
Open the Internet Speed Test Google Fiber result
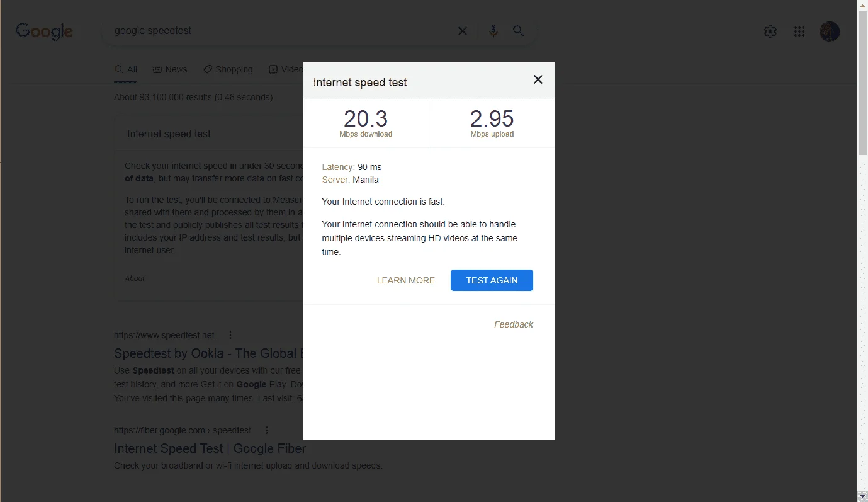point(210,448)
